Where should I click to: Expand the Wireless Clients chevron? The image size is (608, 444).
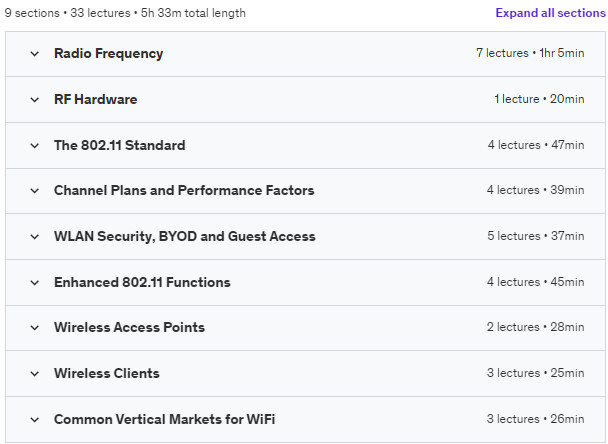[35, 373]
